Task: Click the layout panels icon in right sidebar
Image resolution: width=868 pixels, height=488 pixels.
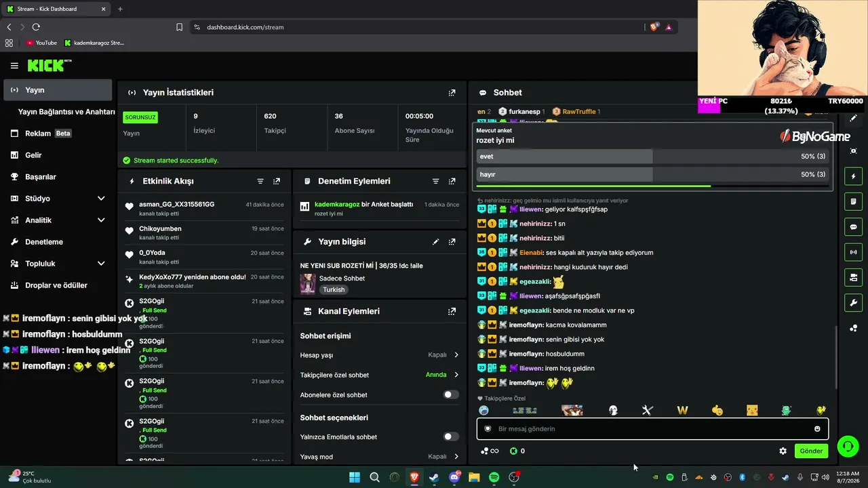Action: [854, 277]
